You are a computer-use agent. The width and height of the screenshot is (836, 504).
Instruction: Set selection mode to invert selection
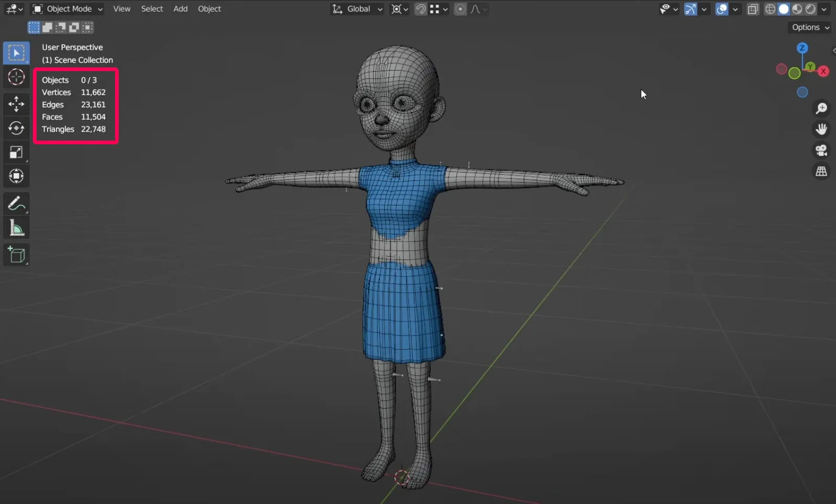coord(74,27)
